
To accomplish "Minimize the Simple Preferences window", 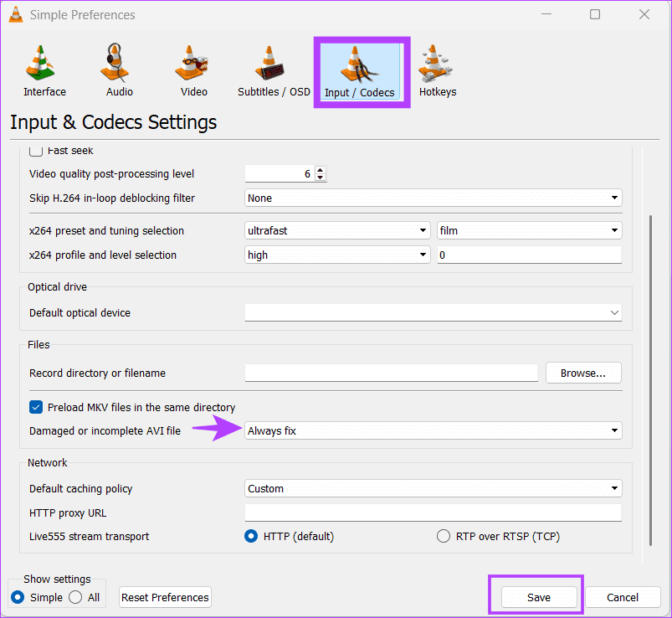I will (546, 14).
